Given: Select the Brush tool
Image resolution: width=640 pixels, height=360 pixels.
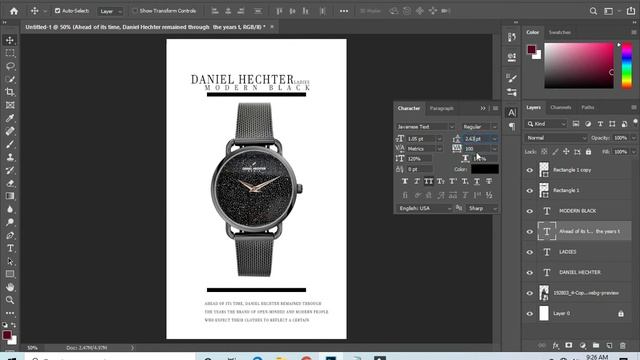Looking at the screenshot, I should (x=10, y=144).
